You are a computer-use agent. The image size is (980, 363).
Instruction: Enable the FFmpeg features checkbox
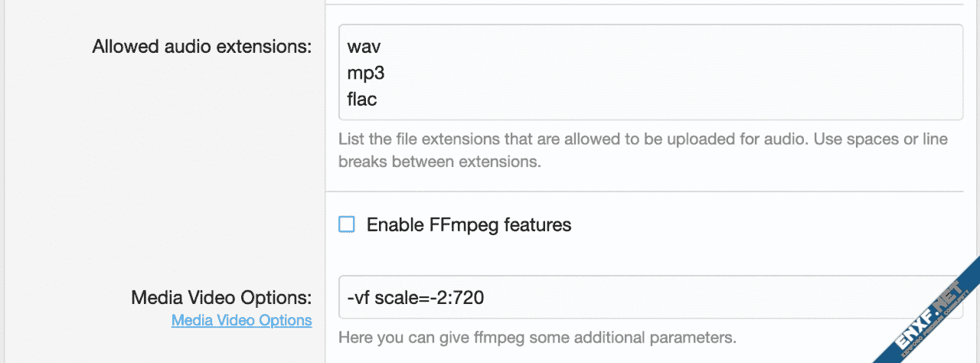(x=348, y=224)
